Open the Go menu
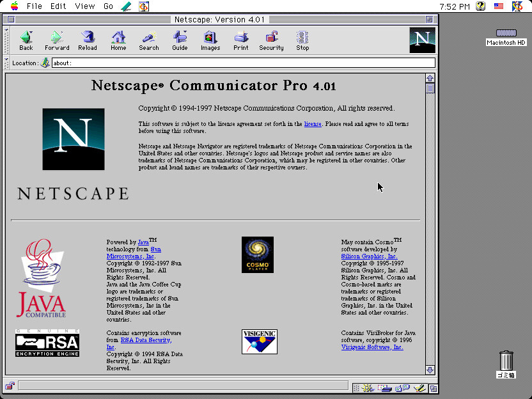Screen dimensions: 532x399 [108, 6]
